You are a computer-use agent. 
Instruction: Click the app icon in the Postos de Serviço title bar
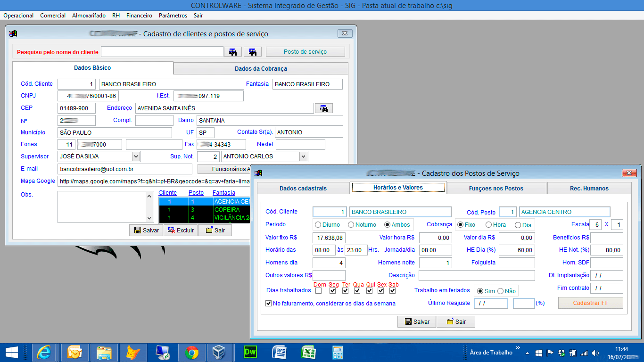pyautogui.click(x=258, y=173)
